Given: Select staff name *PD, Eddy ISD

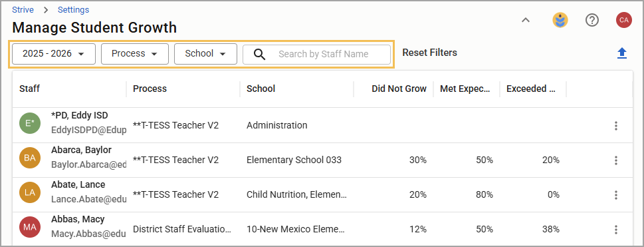Looking at the screenshot, I should coord(80,115).
